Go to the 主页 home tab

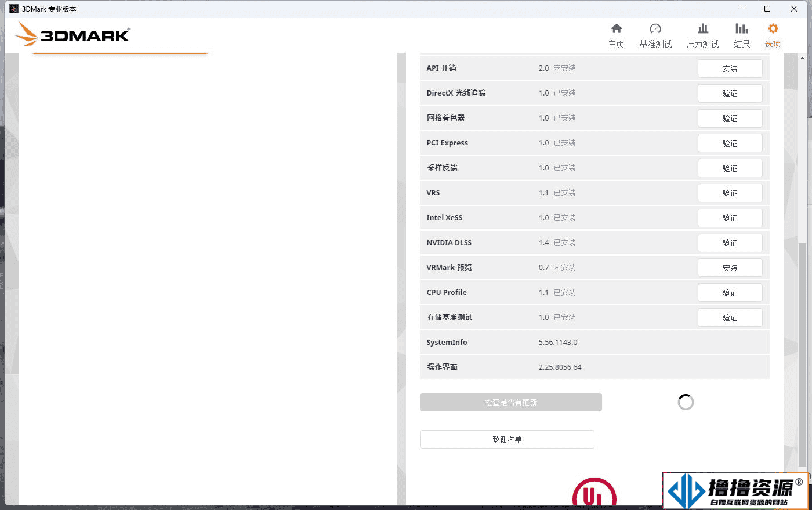click(616, 36)
